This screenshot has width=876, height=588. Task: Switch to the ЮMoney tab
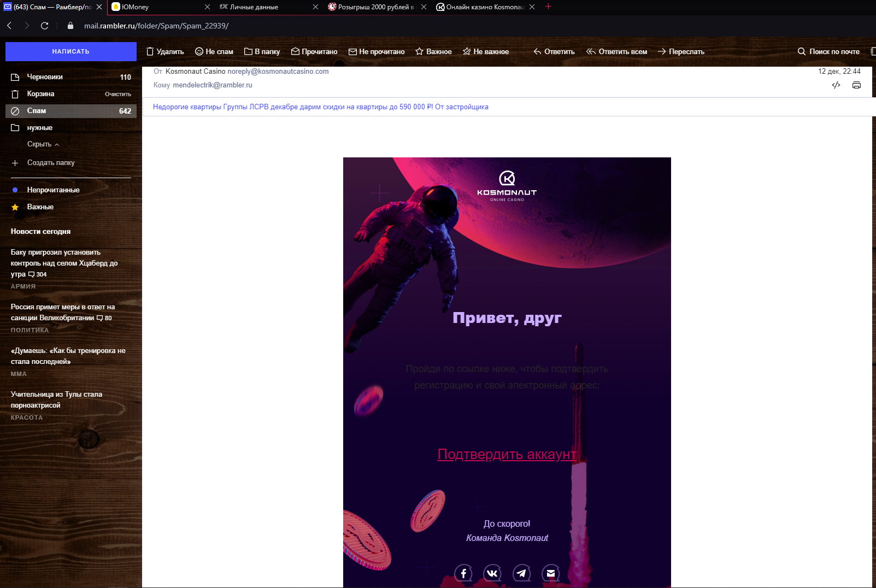pos(156,7)
